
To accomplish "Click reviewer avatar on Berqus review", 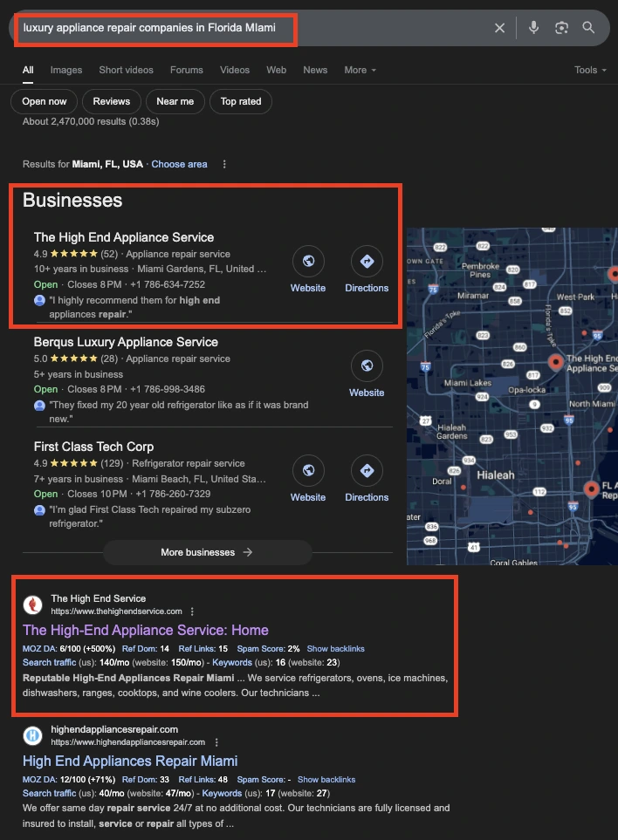I will [39, 405].
